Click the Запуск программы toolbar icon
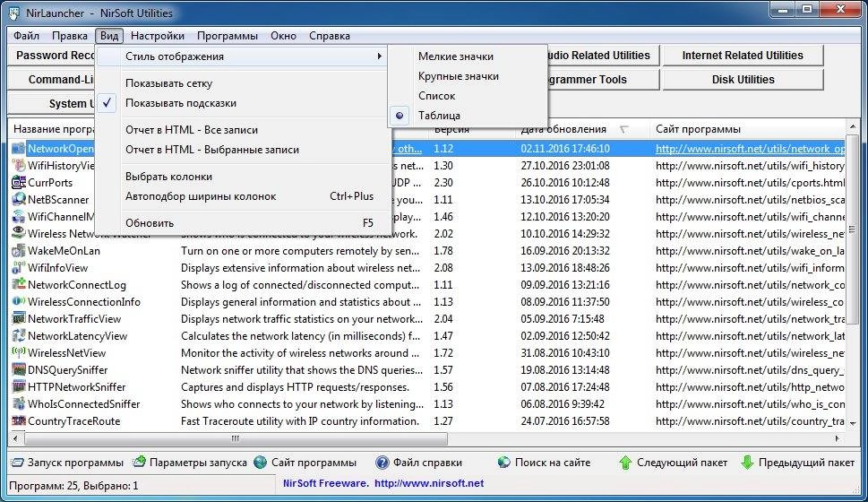This screenshot has height=502, width=868. tap(18, 462)
